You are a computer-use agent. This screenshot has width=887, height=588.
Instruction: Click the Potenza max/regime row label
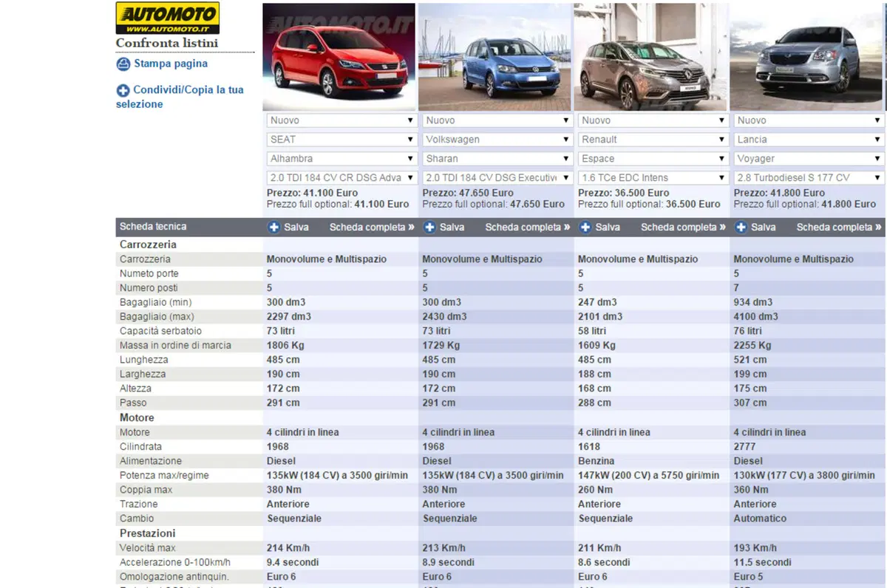(164, 476)
